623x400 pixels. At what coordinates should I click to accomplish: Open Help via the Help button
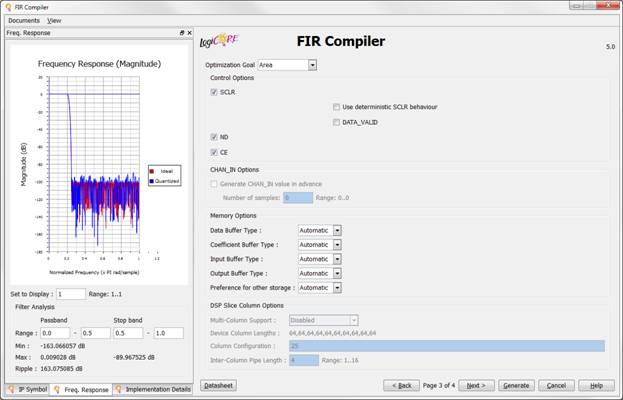596,385
